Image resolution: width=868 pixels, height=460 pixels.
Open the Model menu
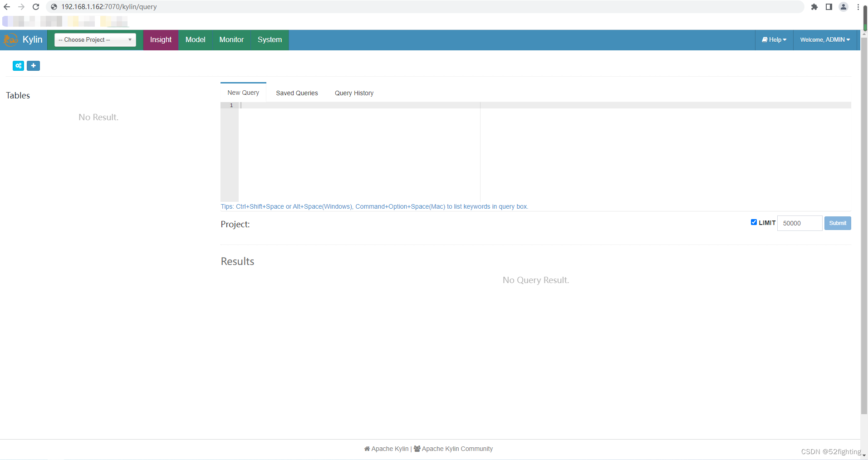pyautogui.click(x=196, y=40)
